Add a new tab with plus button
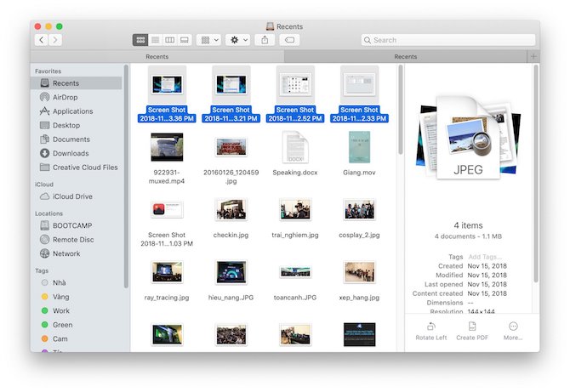570x392 pixels. coord(533,57)
